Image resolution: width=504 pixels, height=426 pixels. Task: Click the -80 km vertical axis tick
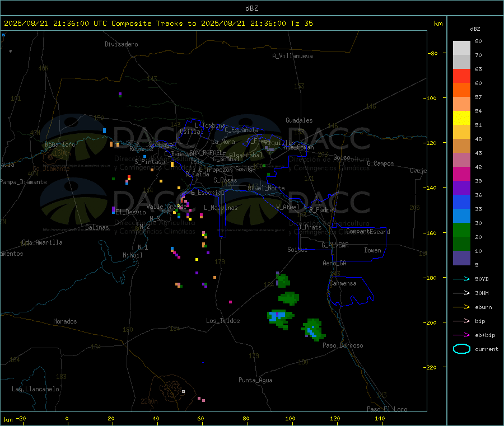pos(433,53)
